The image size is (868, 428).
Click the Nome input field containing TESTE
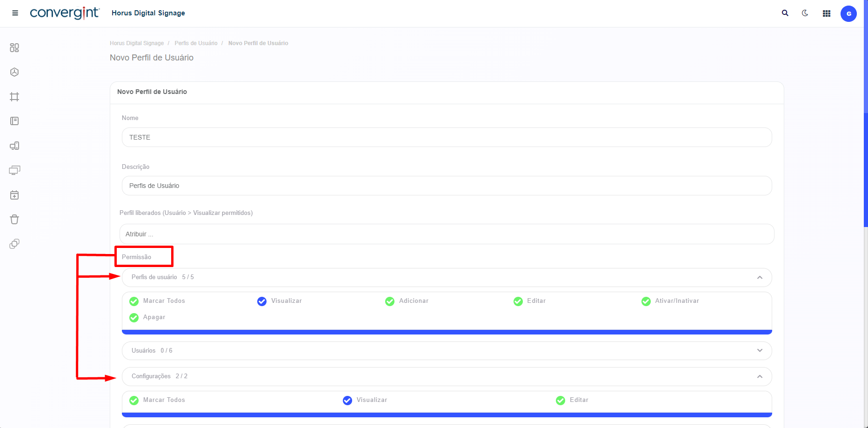447,137
